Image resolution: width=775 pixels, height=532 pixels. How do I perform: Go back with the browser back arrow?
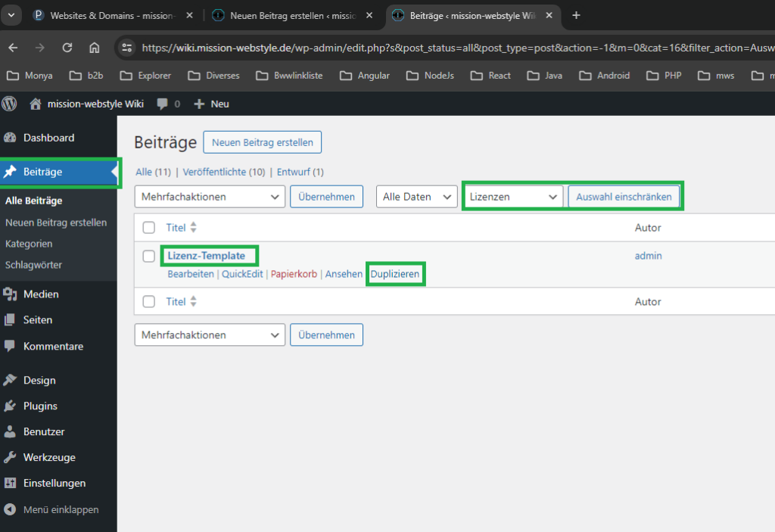point(13,48)
